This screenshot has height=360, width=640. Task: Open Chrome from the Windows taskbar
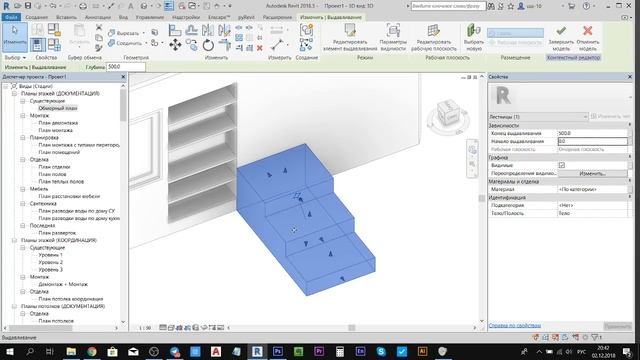[x=92, y=351]
